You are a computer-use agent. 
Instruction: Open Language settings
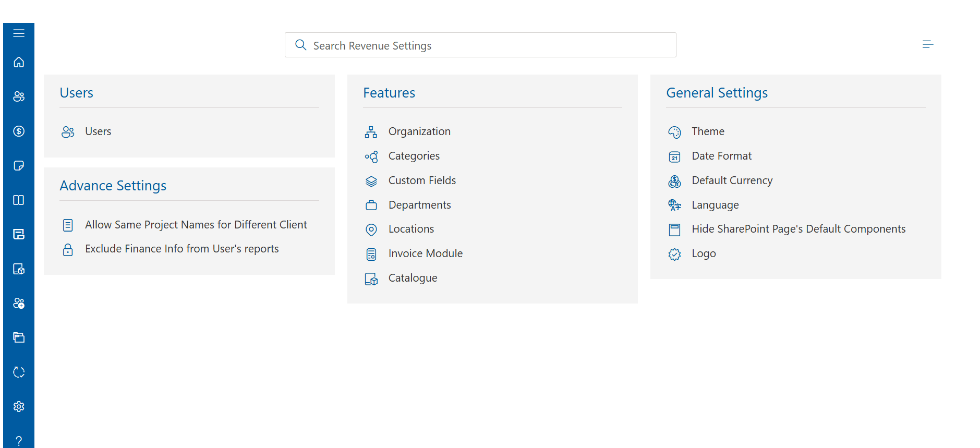tap(716, 205)
